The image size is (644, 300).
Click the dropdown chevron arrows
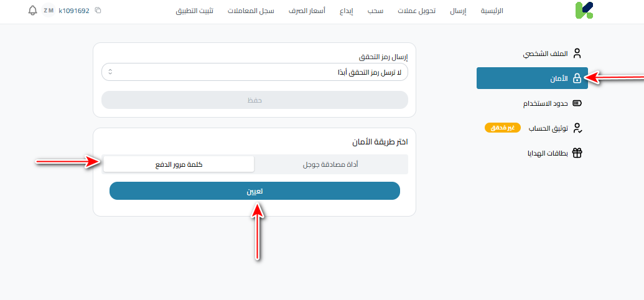tap(110, 72)
